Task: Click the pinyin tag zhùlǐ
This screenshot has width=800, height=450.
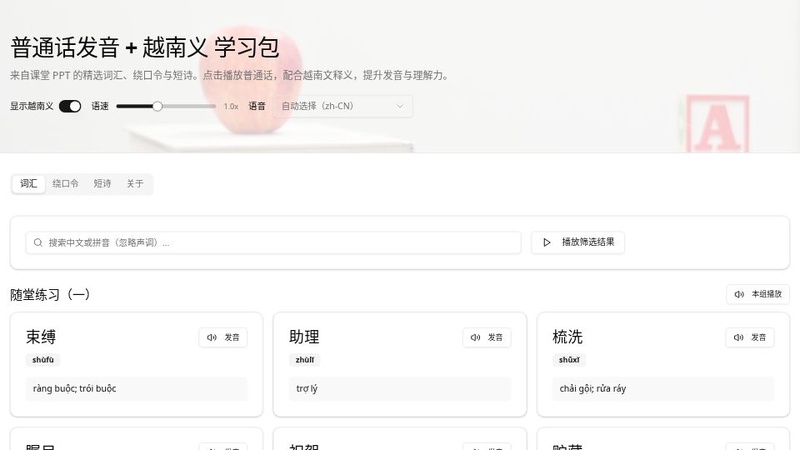Action: 305,360
